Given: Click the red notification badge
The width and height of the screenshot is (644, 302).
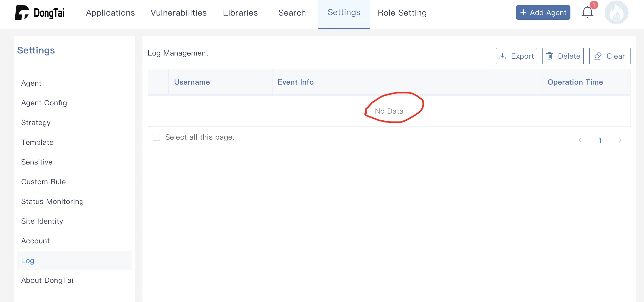Looking at the screenshot, I should click(594, 5).
